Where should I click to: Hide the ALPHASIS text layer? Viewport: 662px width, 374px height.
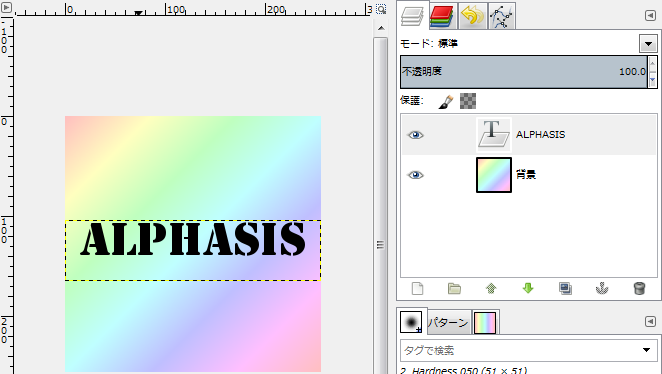[415, 135]
